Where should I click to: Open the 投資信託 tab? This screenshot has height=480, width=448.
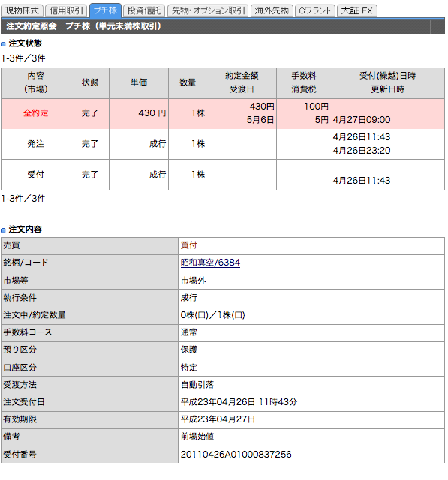[x=144, y=10]
